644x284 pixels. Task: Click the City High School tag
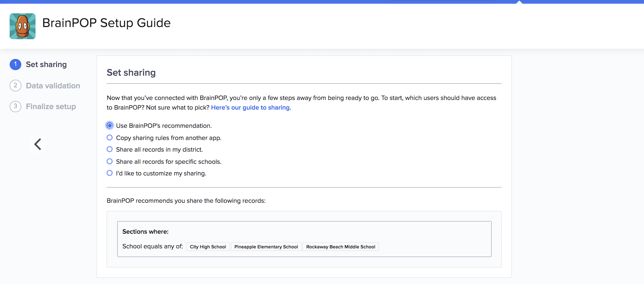208,247
